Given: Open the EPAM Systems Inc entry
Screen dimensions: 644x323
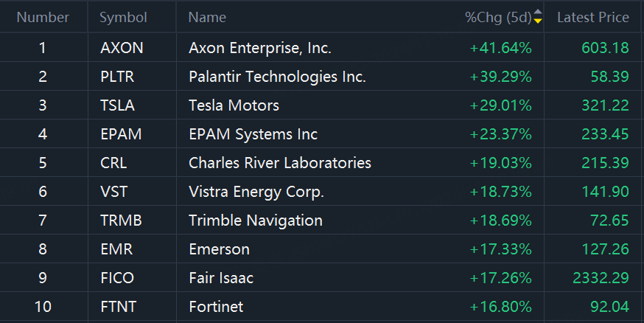Looking at the screenshot, I should coord(253,134).
